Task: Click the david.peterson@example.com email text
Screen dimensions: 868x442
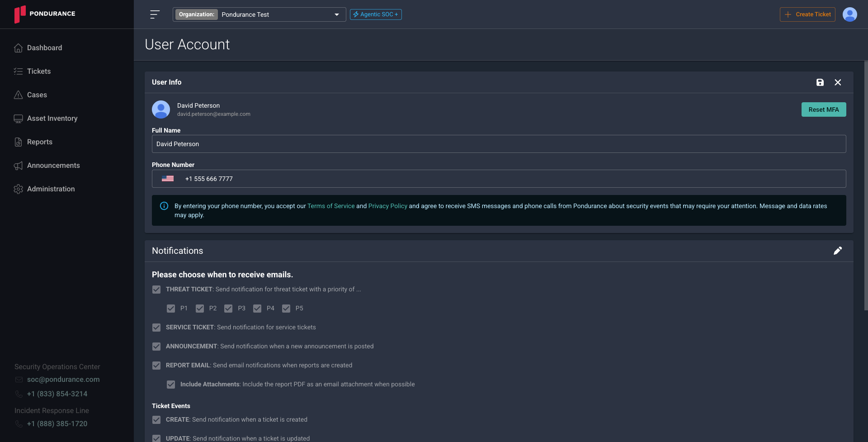Action: pos(214,114)
